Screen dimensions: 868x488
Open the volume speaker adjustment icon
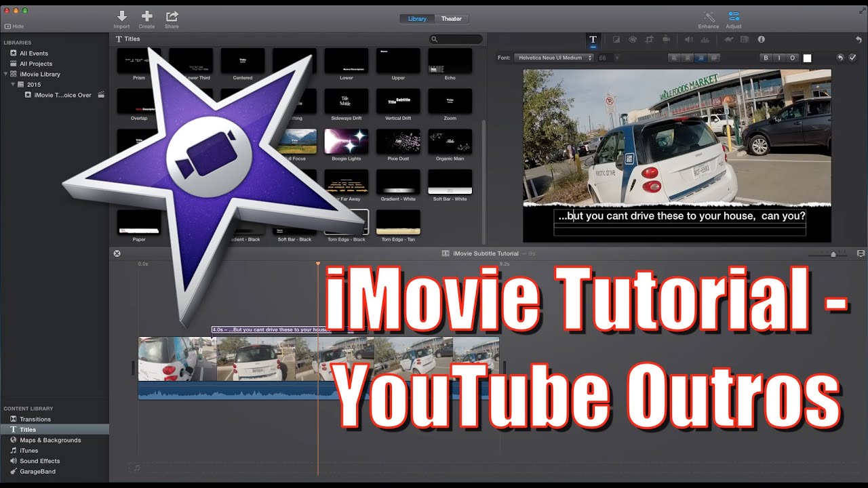point(688,40)
